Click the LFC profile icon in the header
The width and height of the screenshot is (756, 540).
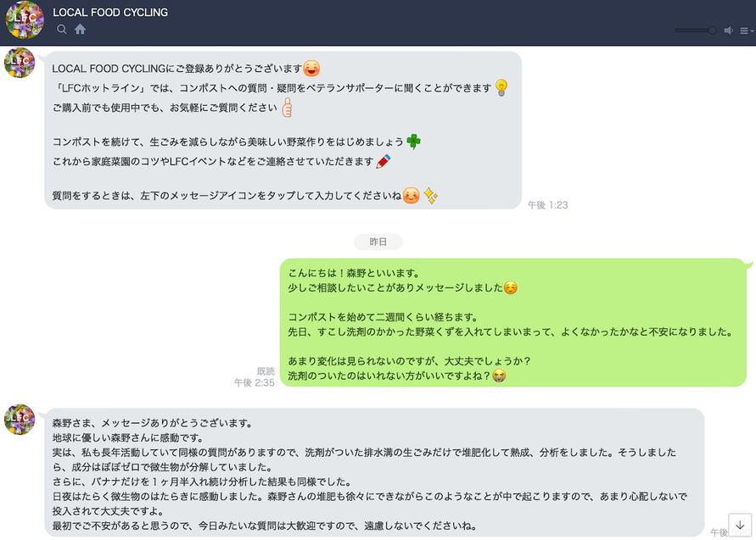pos(24,20)
